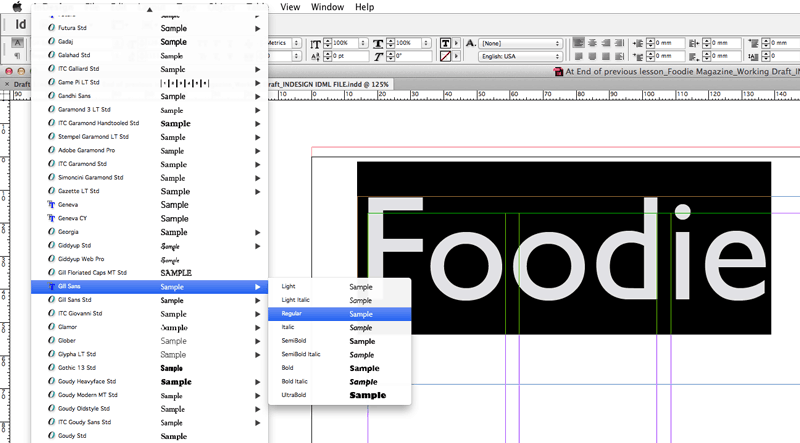Click the First Line Left Indent icon
This screenshot has height=443, width=800.
638,56
